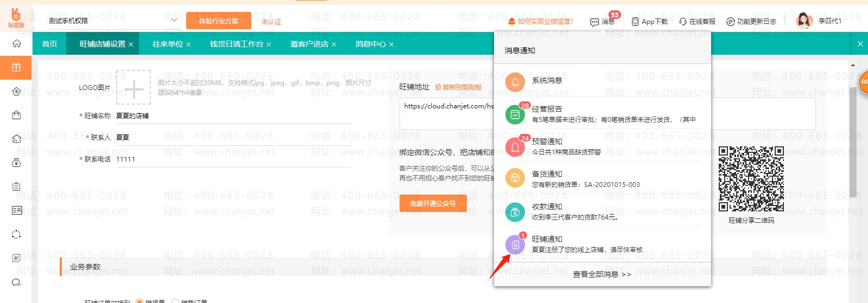This screenshot has width=868, height=303.
Task: Switch to the 消息中心 tab
Action: (x=371, y=44)
